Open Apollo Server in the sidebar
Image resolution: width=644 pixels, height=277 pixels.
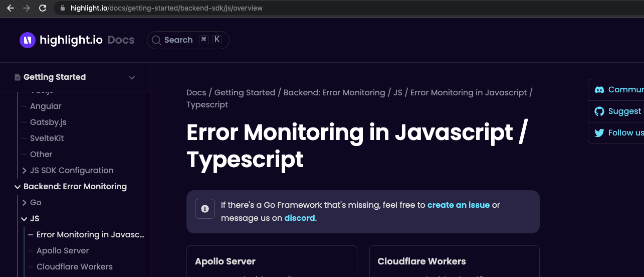[x=63, y=251]
